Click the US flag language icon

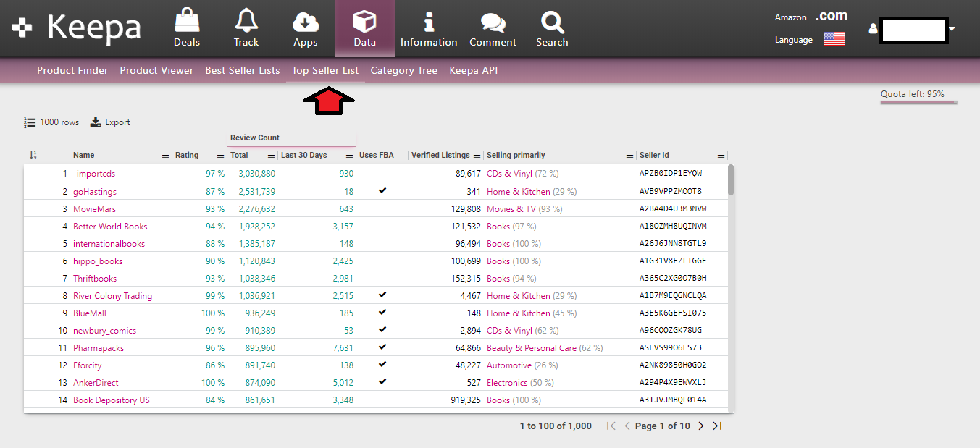(834, 39)
